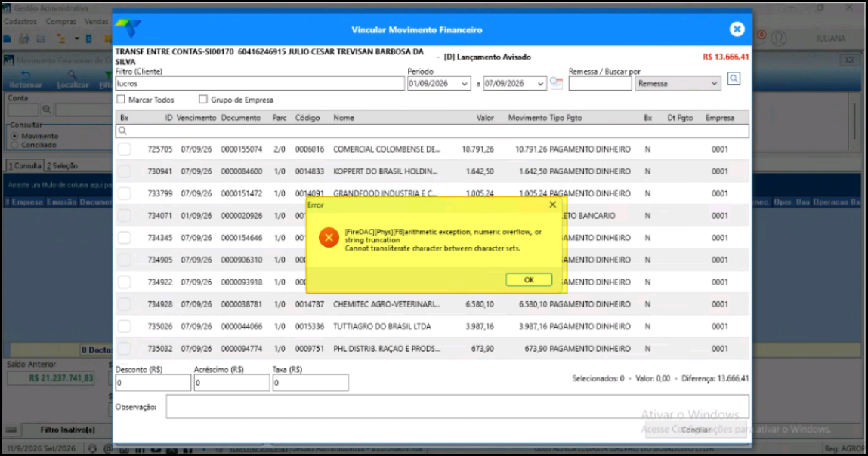Dismiss the error dialog with OK
Image resolution: width=868 pixels, height=456 pixels.
529,280
